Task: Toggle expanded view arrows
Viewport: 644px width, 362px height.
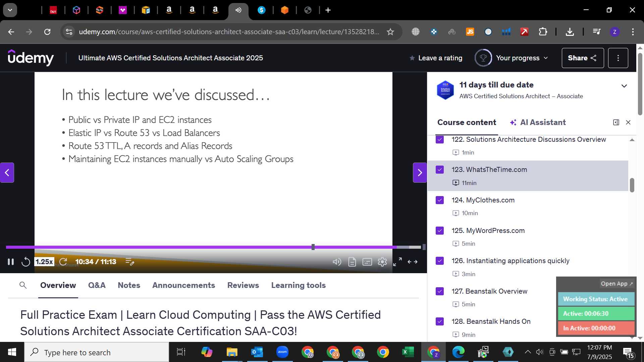Action: point(413,262)
